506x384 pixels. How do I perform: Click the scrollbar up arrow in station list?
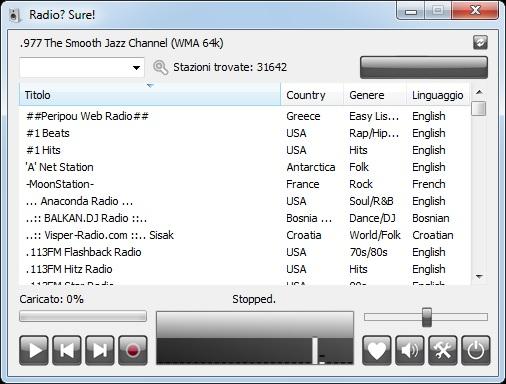(x=479, y=92)
